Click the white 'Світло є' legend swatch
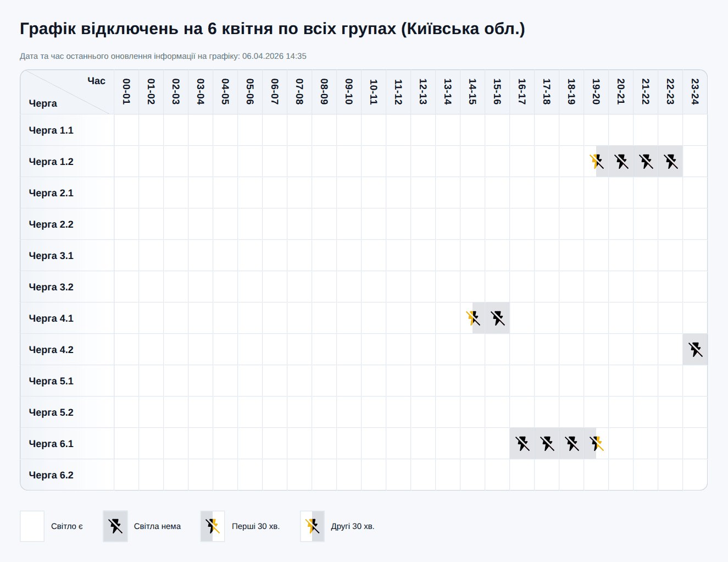The image size is (728, 562). (31, 526)
